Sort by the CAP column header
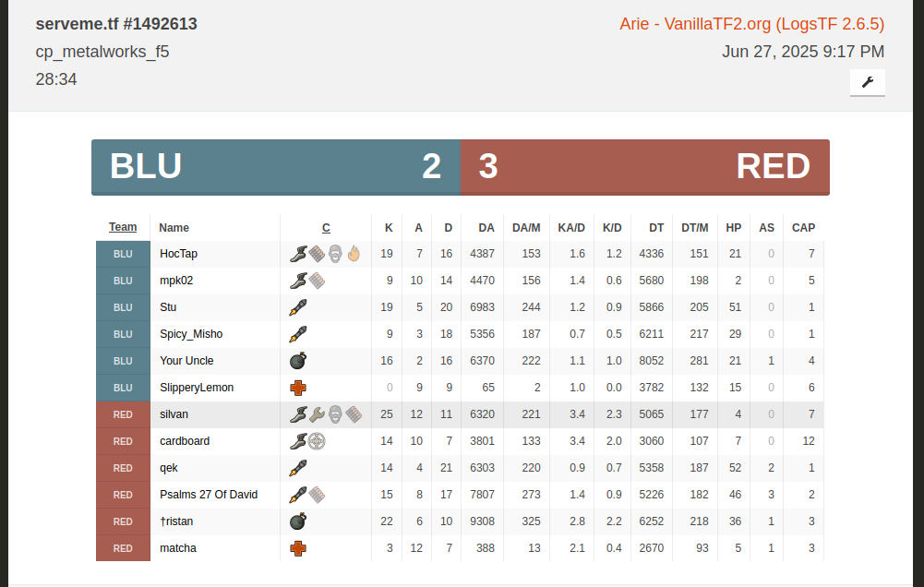Viewport: 924px width, 587px height. coord(803,227)
